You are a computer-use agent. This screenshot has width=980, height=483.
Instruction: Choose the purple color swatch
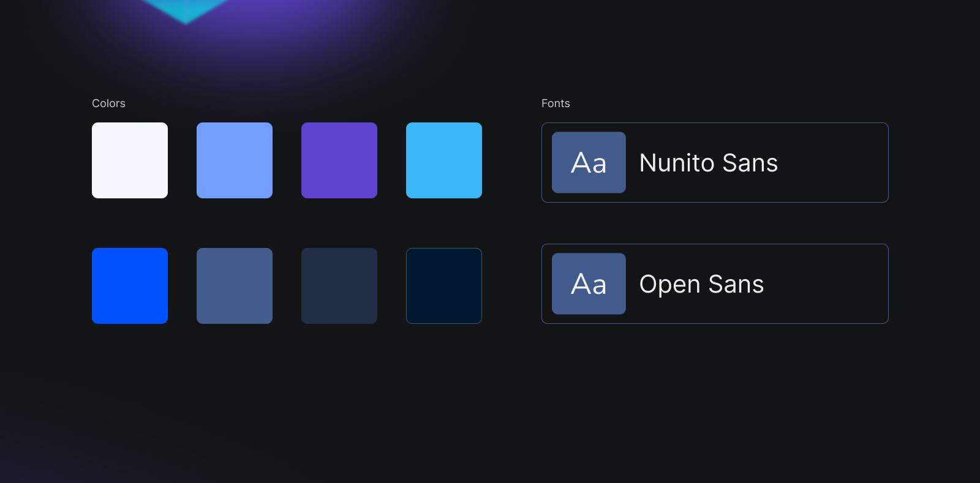[x=339, y=160]
